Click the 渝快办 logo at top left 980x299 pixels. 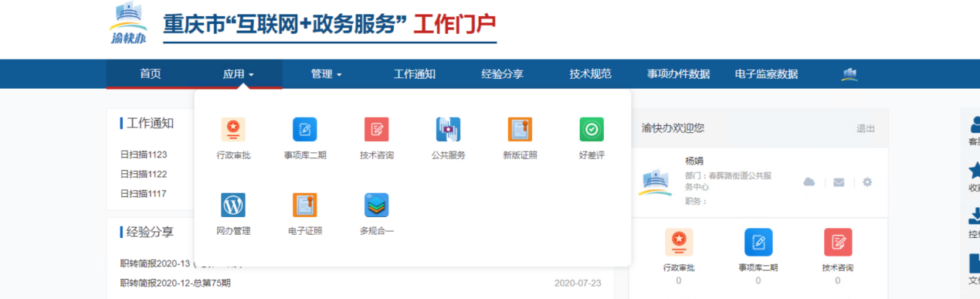click(x=127, y=25)
